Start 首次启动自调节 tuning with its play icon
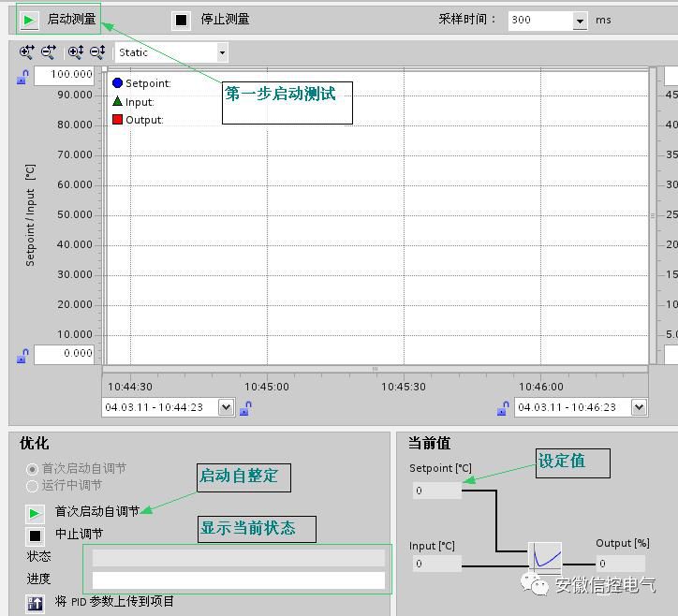 tap(35, 513)
